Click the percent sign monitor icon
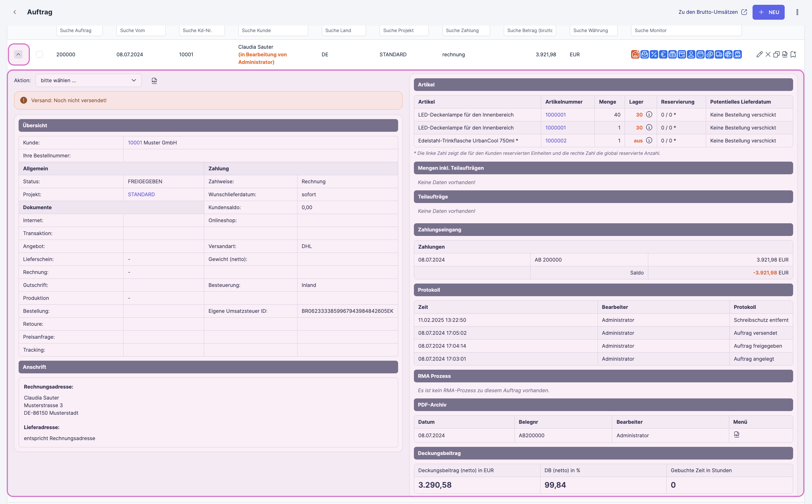Image resolution: width=812 pixels, height=504 pixels. click(x=654, y=54)
